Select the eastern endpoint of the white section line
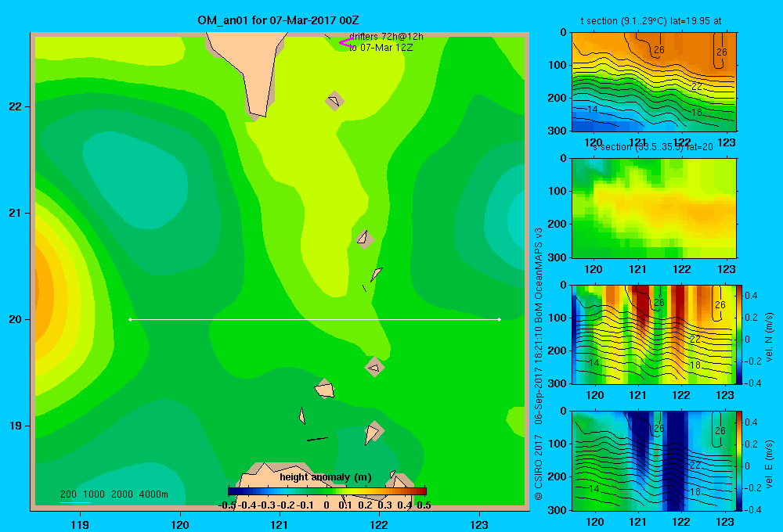The height and width of the screenshot is (532, 783). [x=500, y=319]
